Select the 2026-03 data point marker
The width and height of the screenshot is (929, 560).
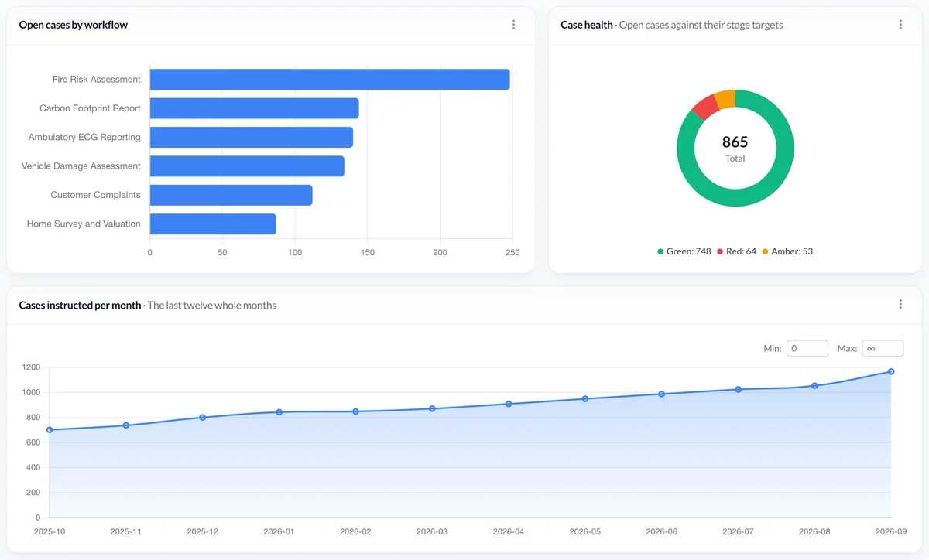pyautogui.click(x=432, y=408)
